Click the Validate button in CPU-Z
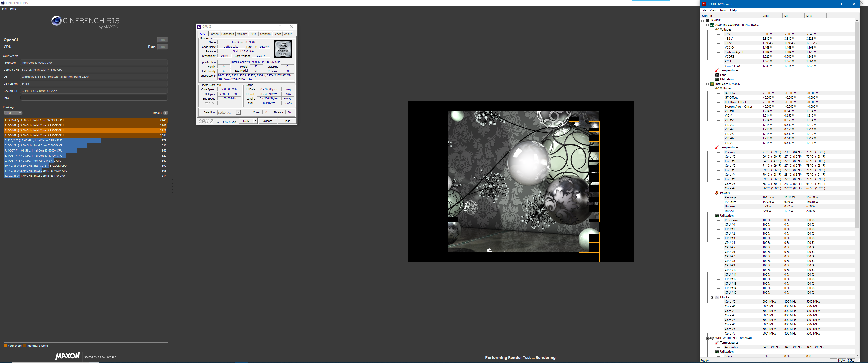The height and width of the screenshot is (363, 868). [267, 121]
